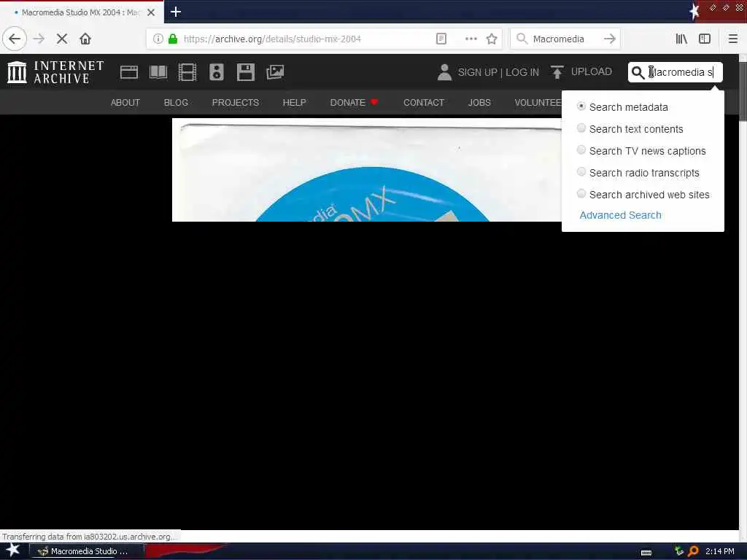Open the Texts book icon
This screenshot has height=560, width=747.
coord(158,72)
